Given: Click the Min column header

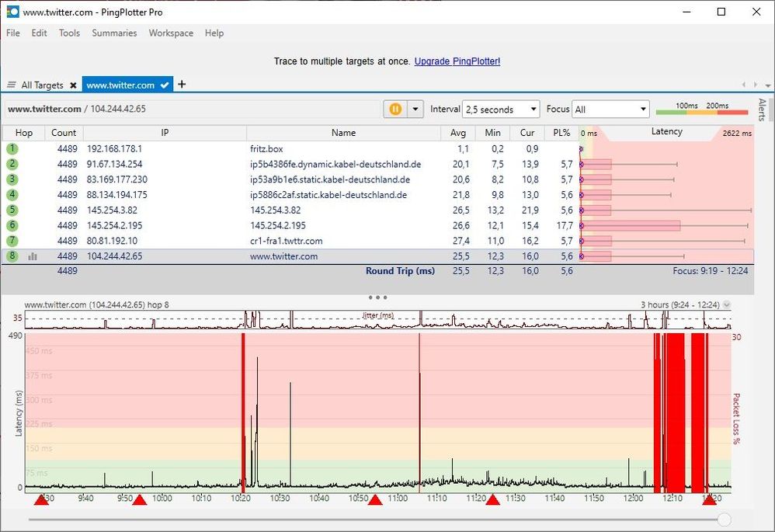Looking at the screenshot, I should 493,133.
